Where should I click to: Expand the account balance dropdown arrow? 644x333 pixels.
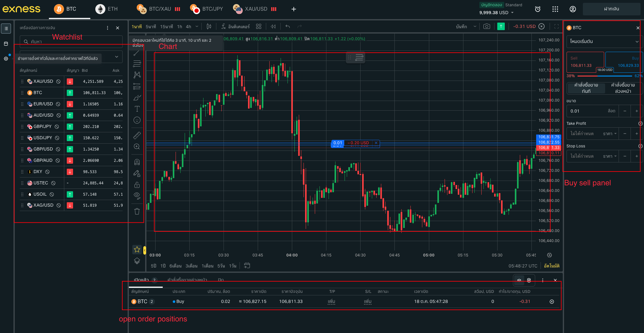point(512,13)
